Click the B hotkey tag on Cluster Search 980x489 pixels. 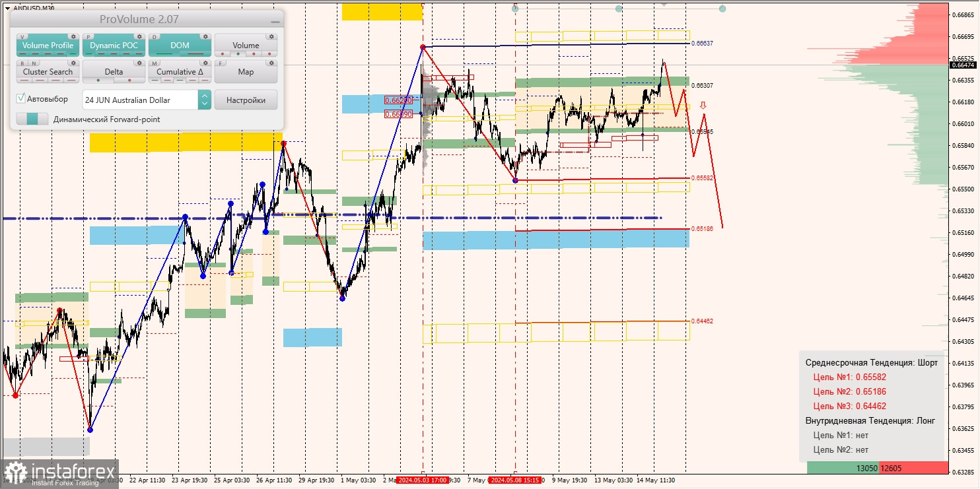[22, 63]
